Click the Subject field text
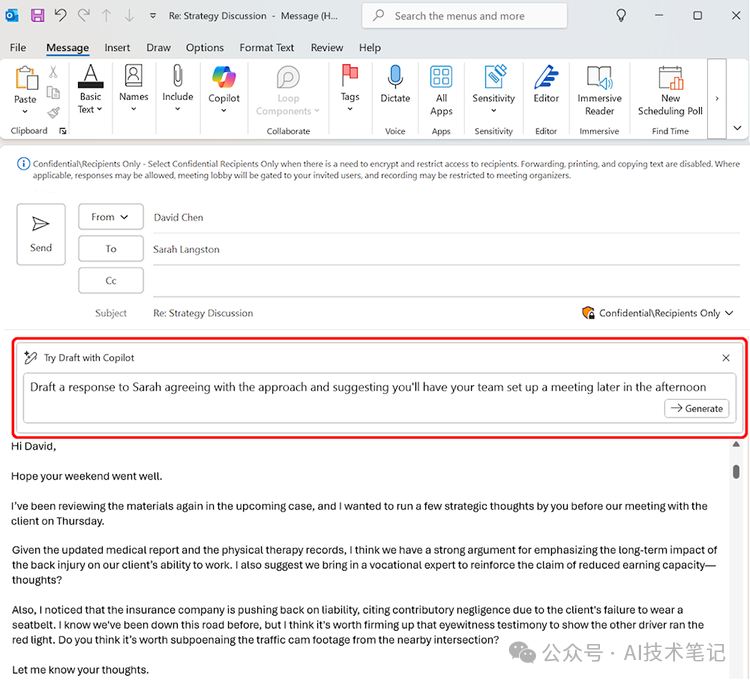The height and width of the screenshot is (683, 750). [x=203, y=313]
